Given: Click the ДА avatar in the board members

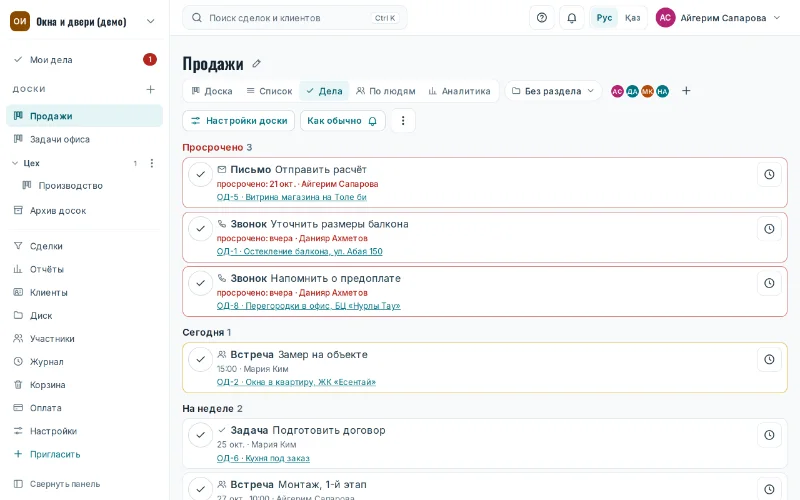Looking at the screenshot, I should pos(632,91).
